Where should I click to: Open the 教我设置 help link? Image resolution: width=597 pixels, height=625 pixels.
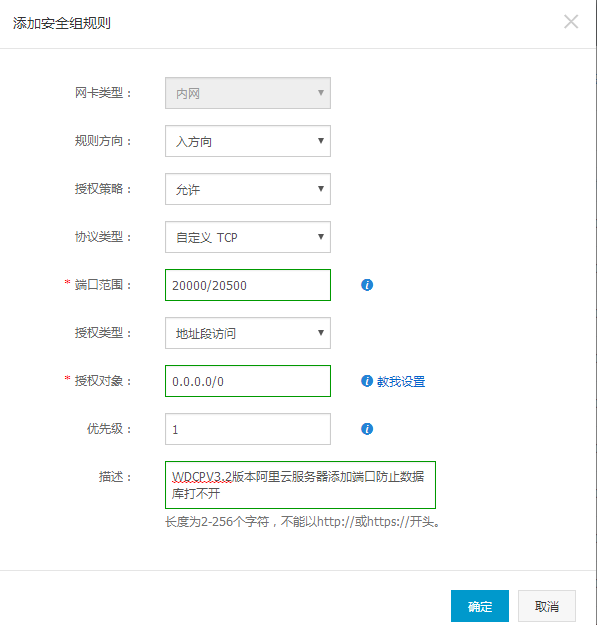401,381
